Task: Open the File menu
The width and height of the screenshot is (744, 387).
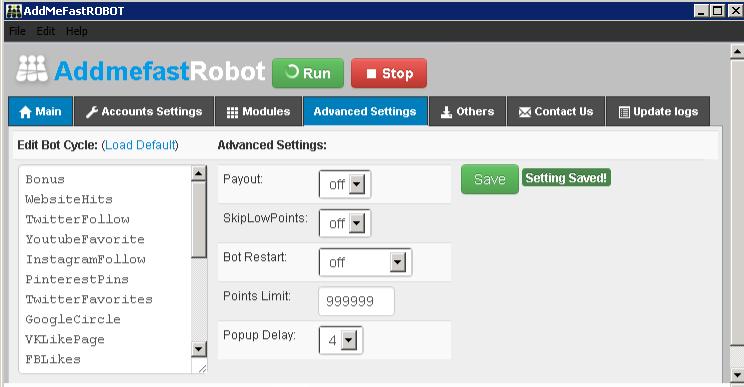Action: (17, 31)
